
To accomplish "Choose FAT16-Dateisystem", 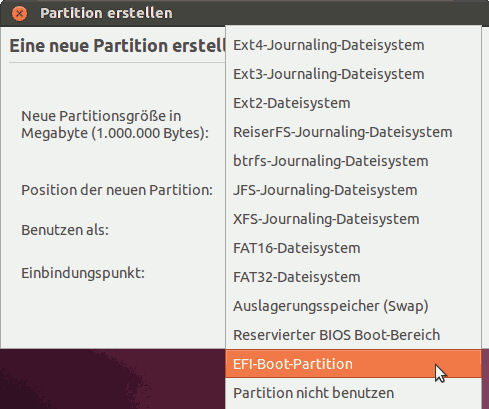I will click(353, 248).
